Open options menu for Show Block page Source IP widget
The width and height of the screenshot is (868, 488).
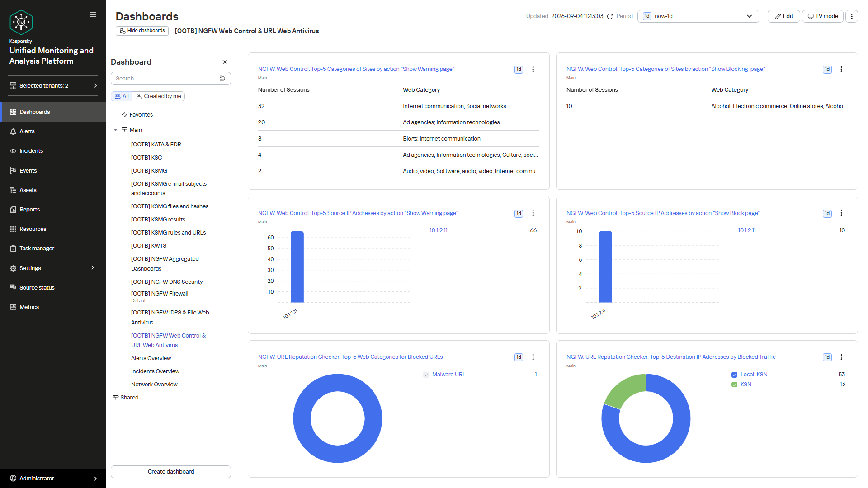click(841, 213)
